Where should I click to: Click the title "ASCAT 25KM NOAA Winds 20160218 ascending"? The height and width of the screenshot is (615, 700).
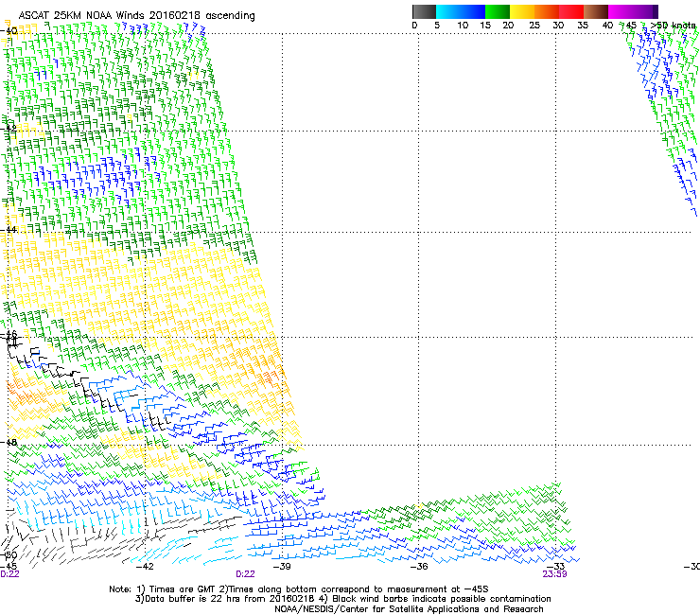(136, 15)
